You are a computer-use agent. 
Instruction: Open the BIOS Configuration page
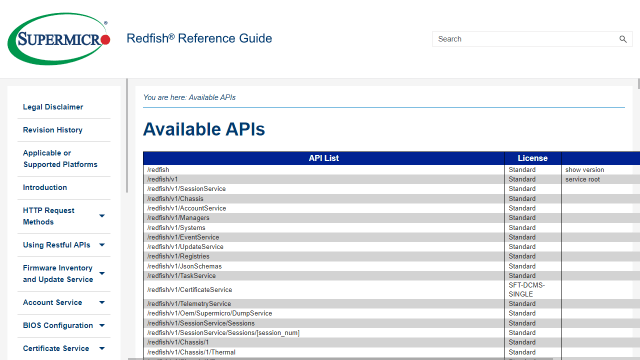[58, 325]
